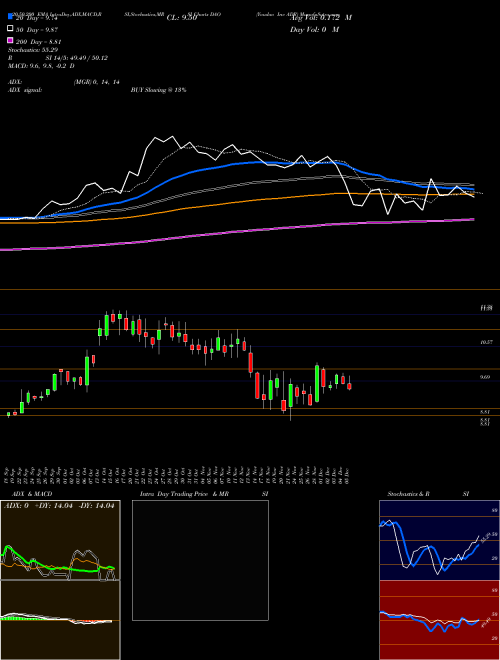Click the white 50 Day legend swatch
Viewport: 500px width, 660px height.
click(10, 29)
